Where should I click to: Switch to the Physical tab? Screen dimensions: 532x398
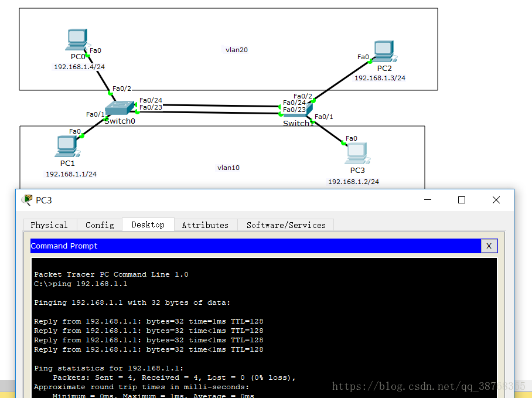49,225
